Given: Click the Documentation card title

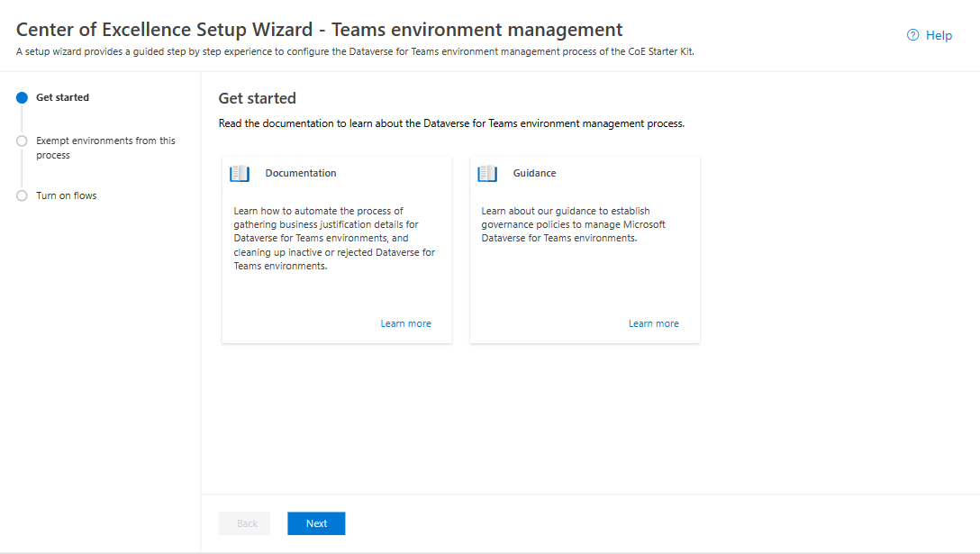Looking at the screenshot, I should point(301,173).
